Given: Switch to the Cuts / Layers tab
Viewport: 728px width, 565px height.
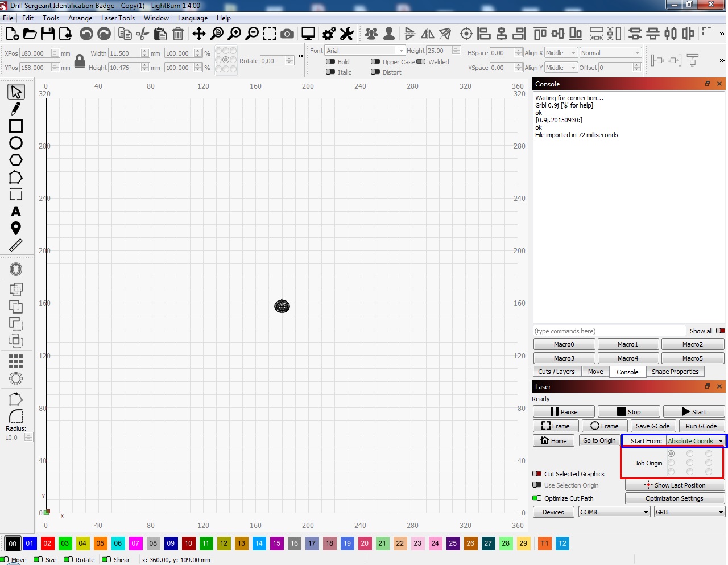Looking at the screenshot, I should [x=556, y=372].
